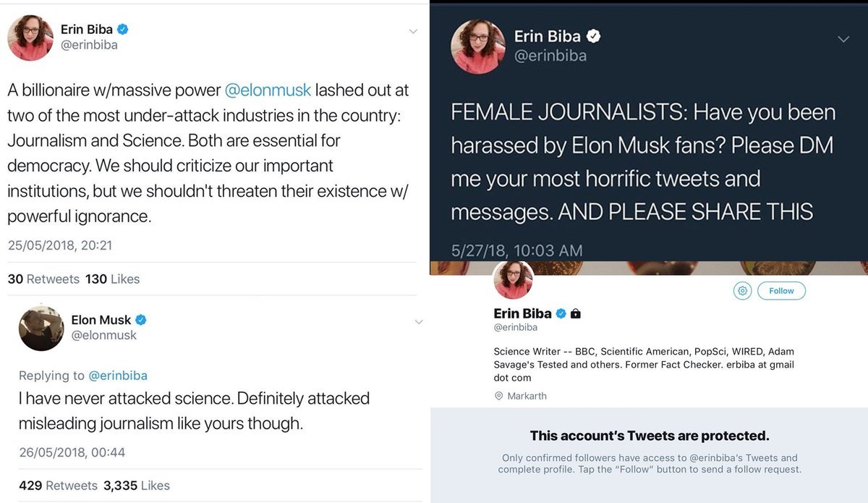
Task: Expand the chevron menu on the dark-mode tweet
Action: tap(843, 39)
